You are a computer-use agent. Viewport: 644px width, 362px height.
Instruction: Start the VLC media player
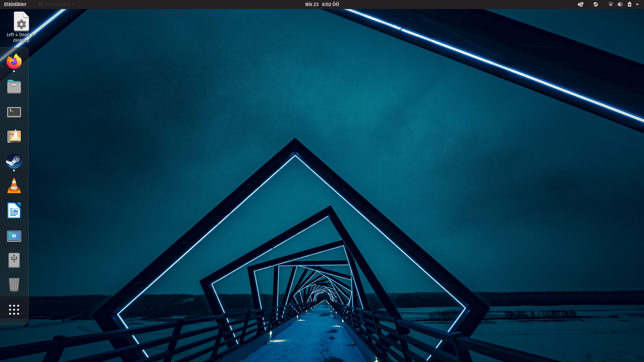pyautogui.click(x=14, y=186)
